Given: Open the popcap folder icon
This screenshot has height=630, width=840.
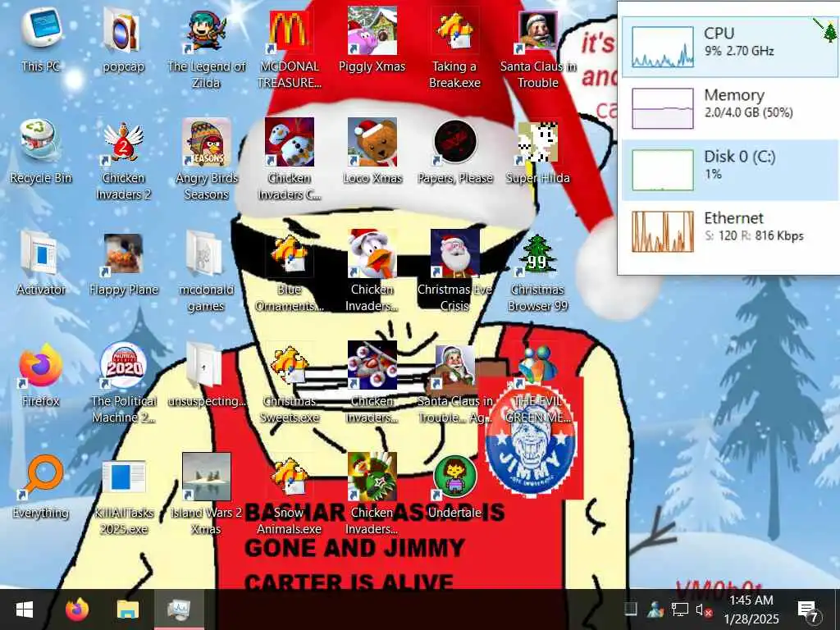Looking at the screenshot, I should 123,40.
